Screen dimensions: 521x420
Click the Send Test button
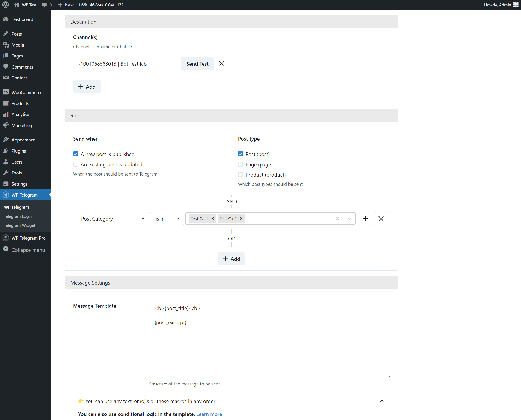tap(197, 63)
